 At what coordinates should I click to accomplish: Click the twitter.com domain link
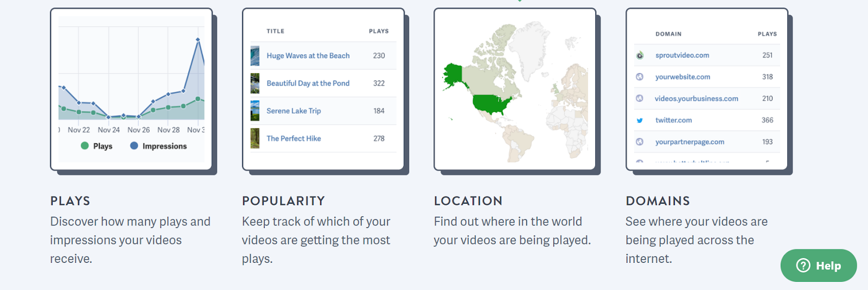coord(673,121)
